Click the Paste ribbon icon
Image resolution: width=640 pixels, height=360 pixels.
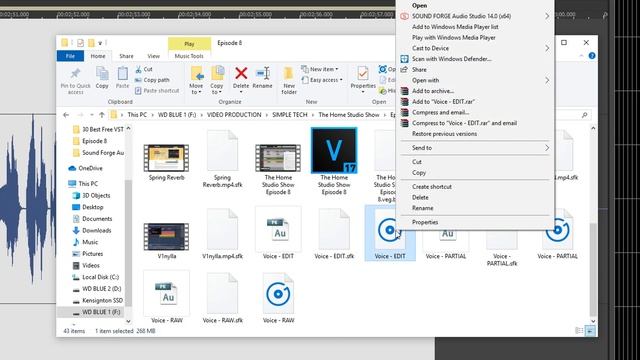(122, 74)
